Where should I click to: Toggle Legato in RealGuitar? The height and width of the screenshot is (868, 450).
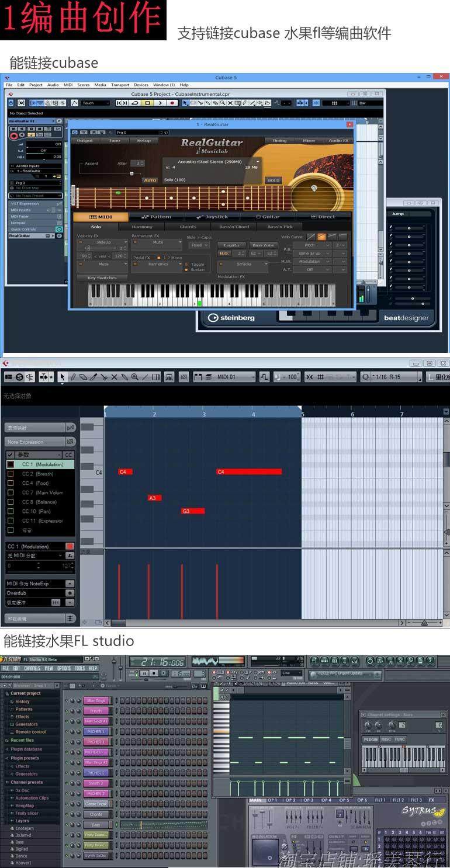pyautogui.click(x=231, y=245)
